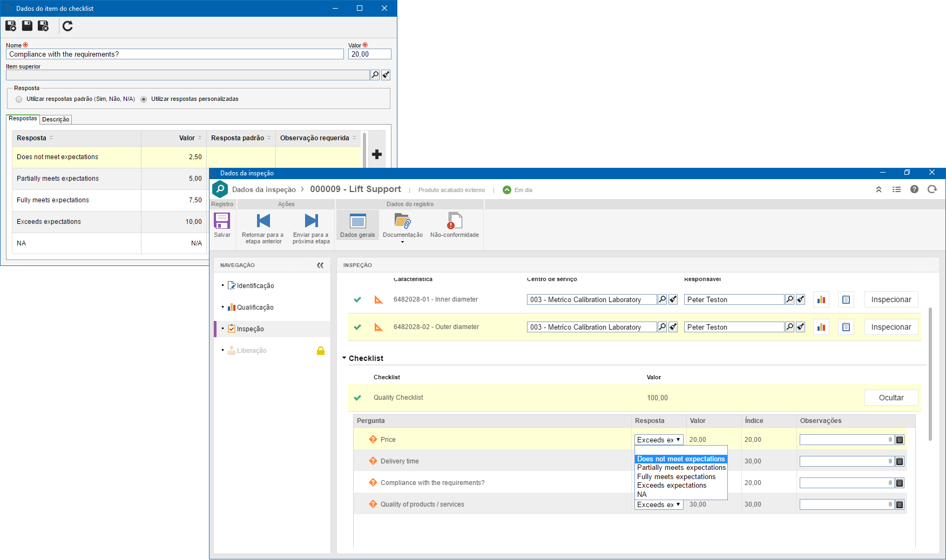Click the Salvar floppy disk icon
Screen dimensions: 946x560
pyautogui.click(x=222, y=221)
